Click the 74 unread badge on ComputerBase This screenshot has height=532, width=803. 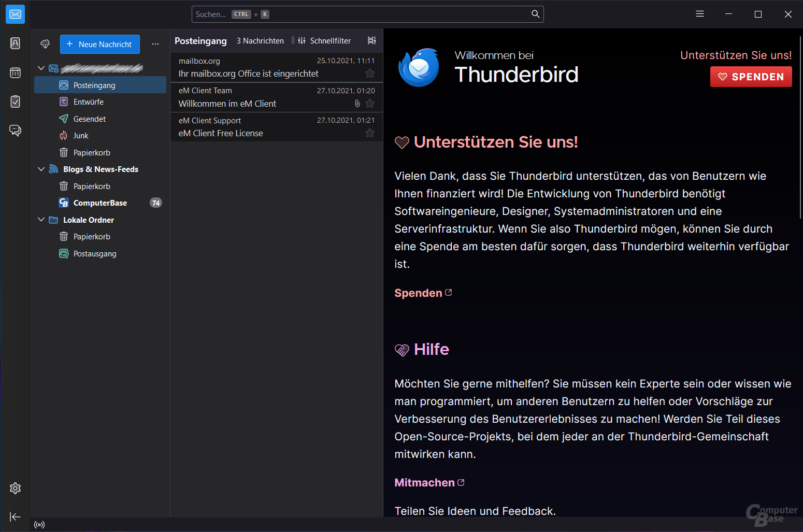coord(155,203)
